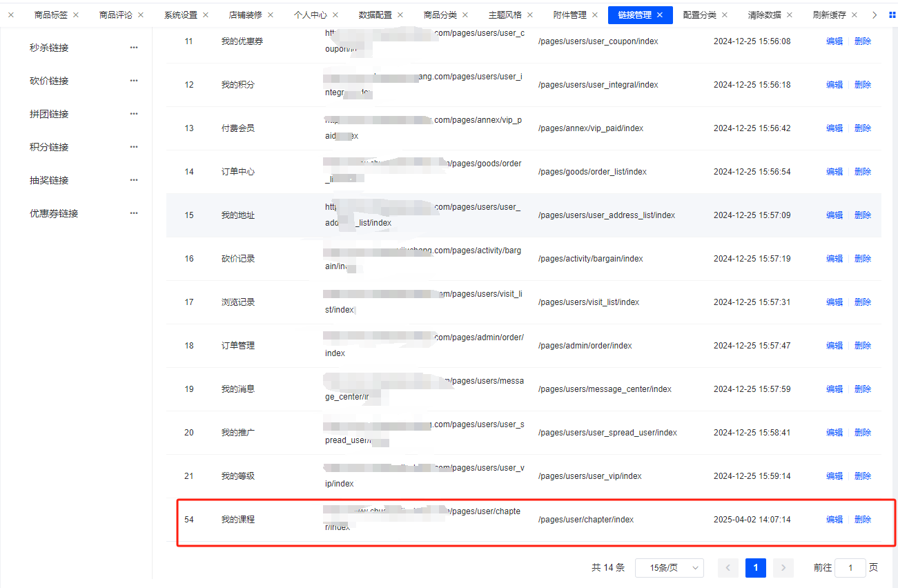This screenshot has width=898, height=588.
Task: Switch to the 店铺装修 tab
Action: (246, 14)
